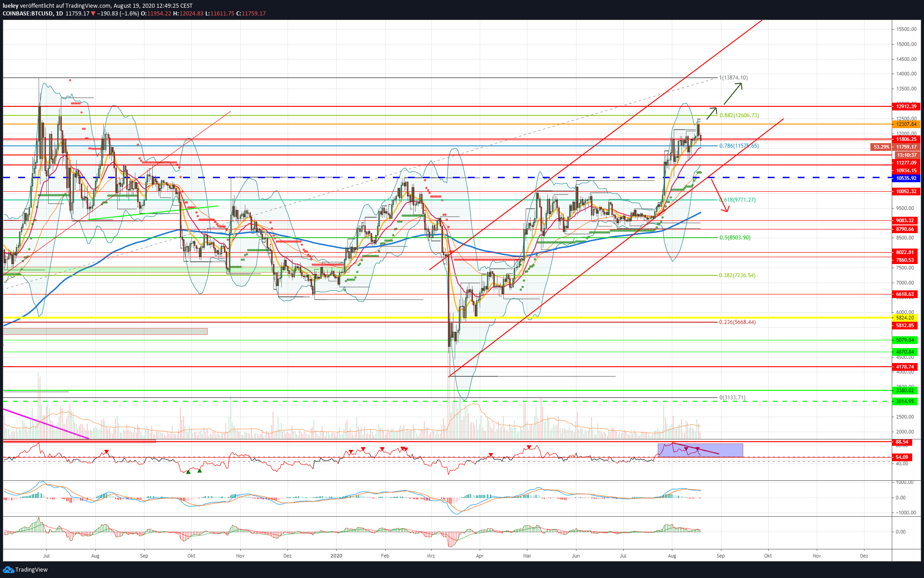
Task: Click the green 3380.02 price level label
Action: (x=905, y=390)
